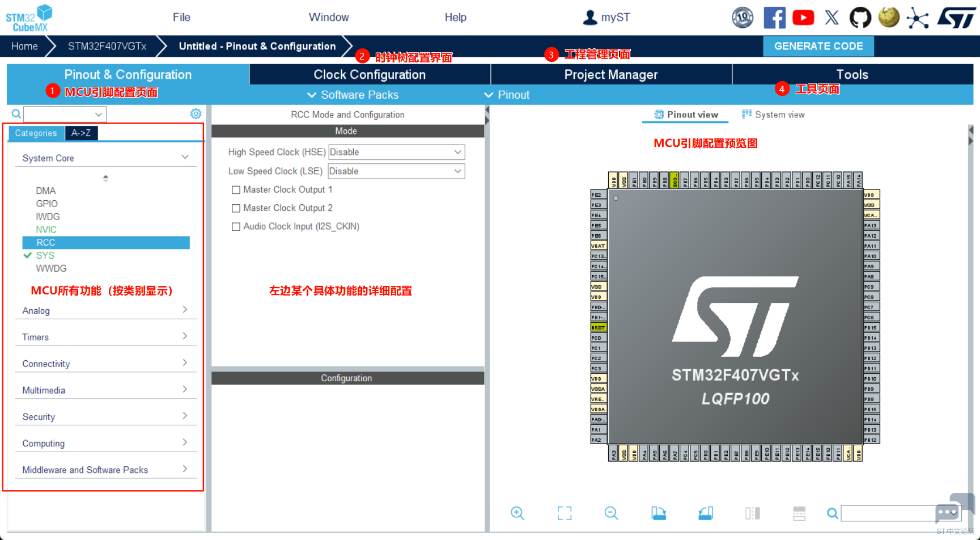Switch to Project Manager tab
The height and width of the screenshot is (540, 980).
click(x=611, y=74)
